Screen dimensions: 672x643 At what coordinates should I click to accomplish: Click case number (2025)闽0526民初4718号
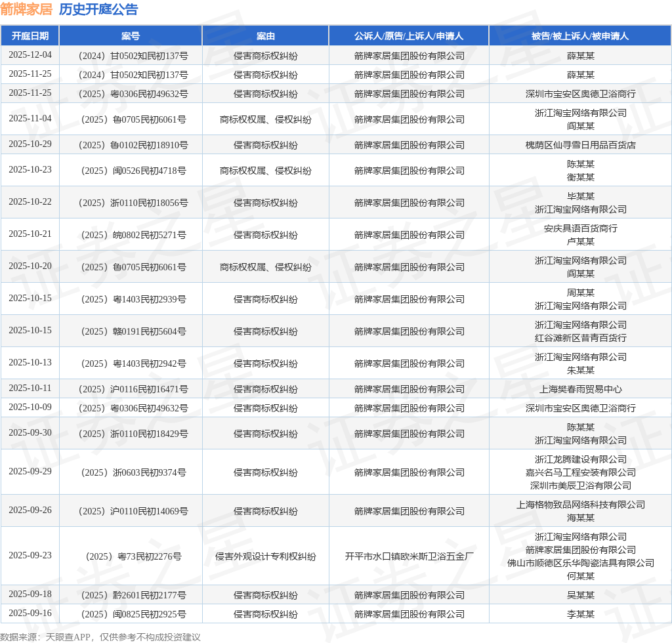[133, 171]
